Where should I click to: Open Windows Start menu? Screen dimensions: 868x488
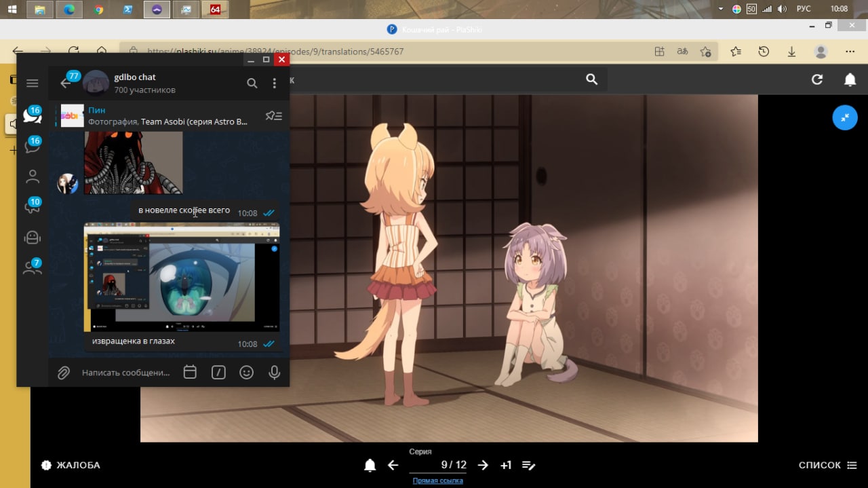[x=12, y=10]
